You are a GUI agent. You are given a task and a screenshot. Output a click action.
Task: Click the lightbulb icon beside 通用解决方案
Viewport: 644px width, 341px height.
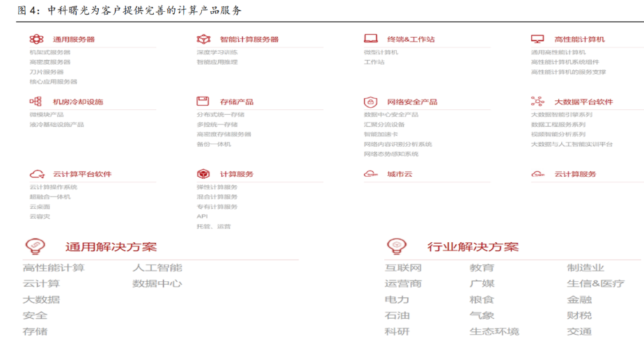pos(36,246)
